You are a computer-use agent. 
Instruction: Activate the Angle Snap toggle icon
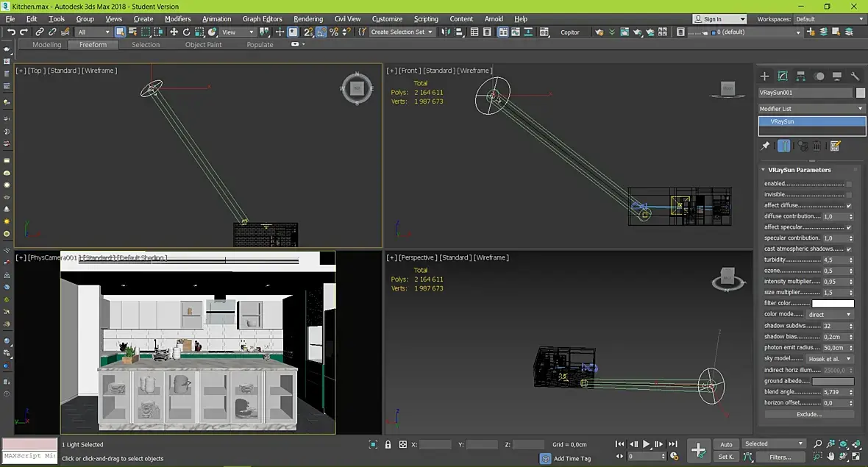pos(321,32)
